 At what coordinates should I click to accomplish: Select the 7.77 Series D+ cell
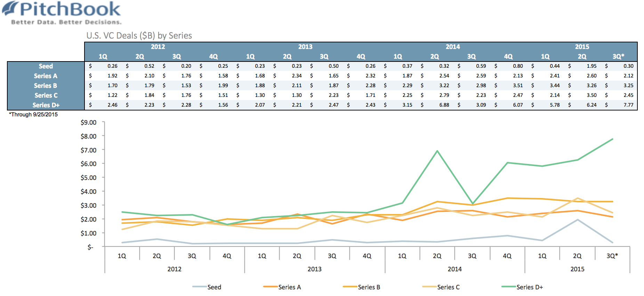tap(628, 105)
